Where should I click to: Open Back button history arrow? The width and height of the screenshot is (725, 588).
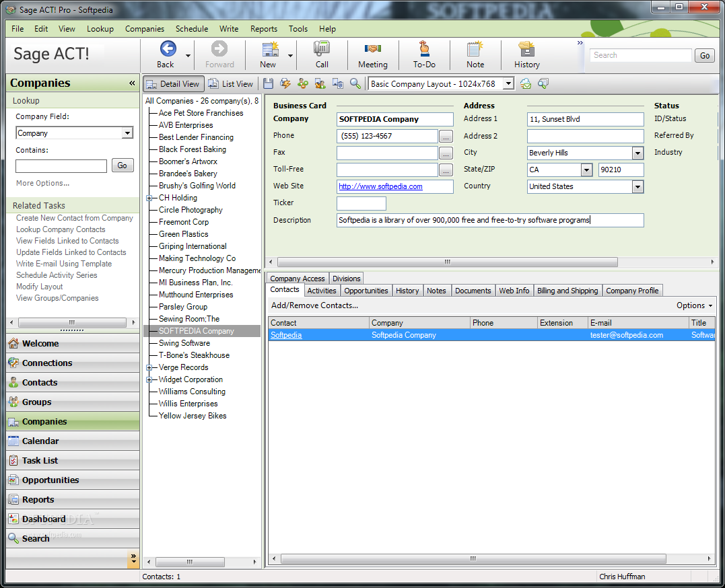point(188,55)
